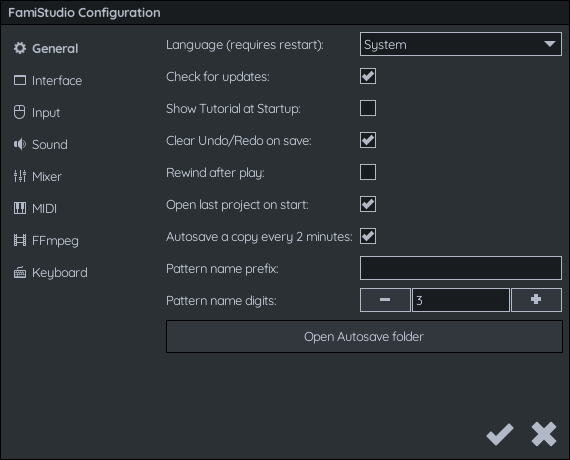Focus the Pattern name prefix field
Viewport: 570px width, 460px height.
coord(461,268)
